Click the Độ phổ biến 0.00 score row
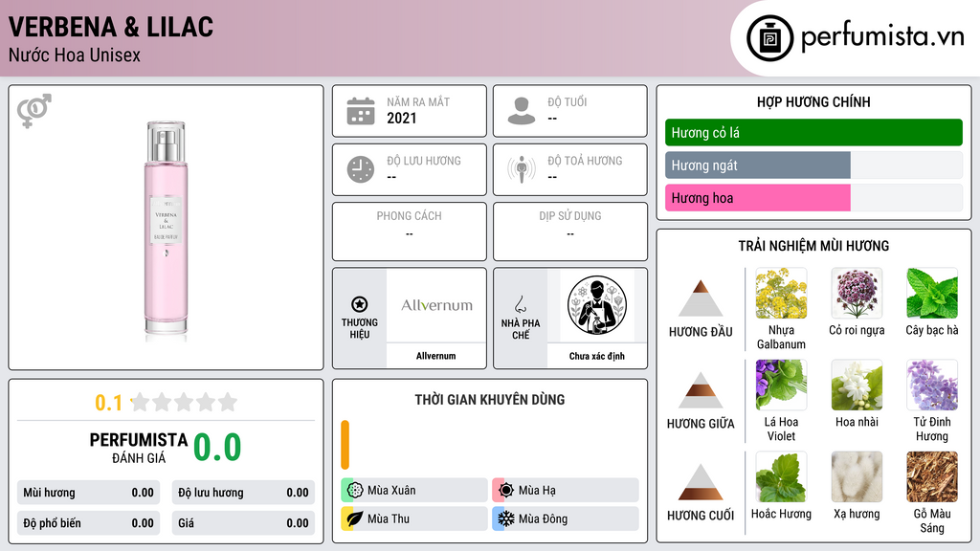This screenshot has height=551, width=980. 88,523
